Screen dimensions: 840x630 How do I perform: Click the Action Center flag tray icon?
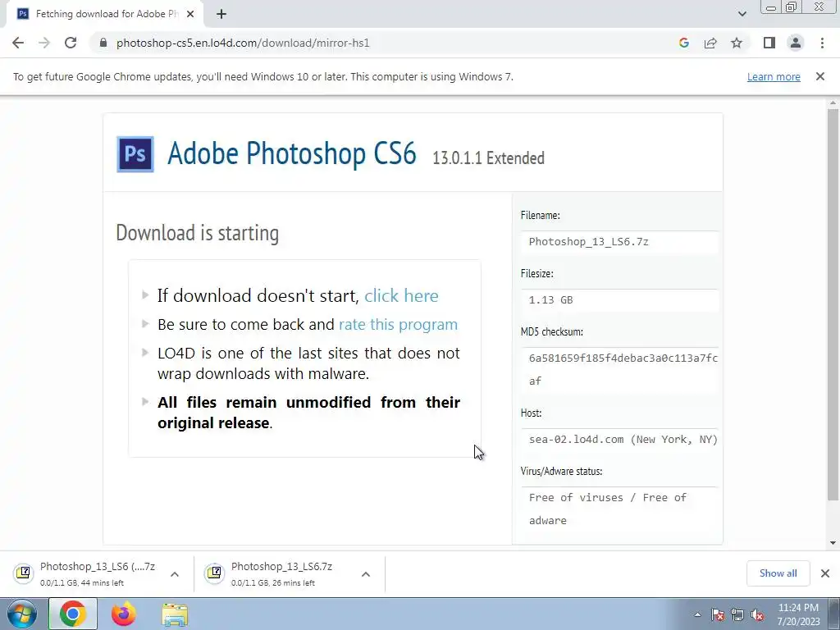(x=718, y=615)
